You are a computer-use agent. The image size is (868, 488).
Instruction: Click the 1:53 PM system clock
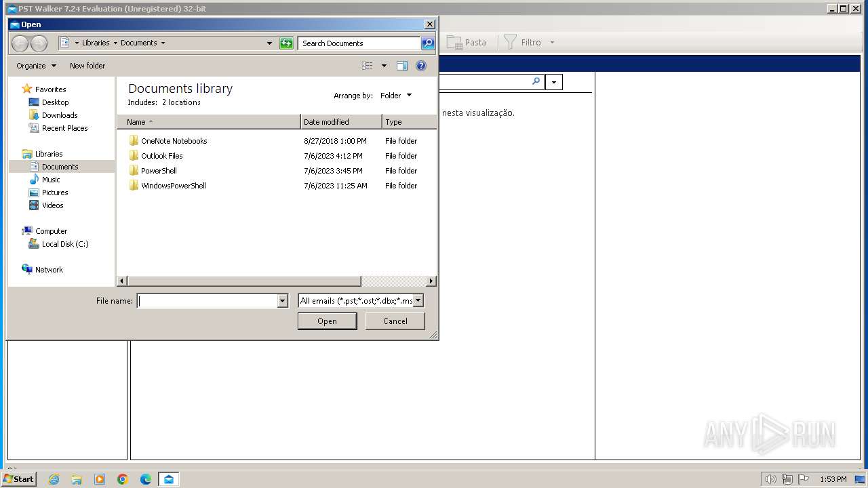pos(833,479)
